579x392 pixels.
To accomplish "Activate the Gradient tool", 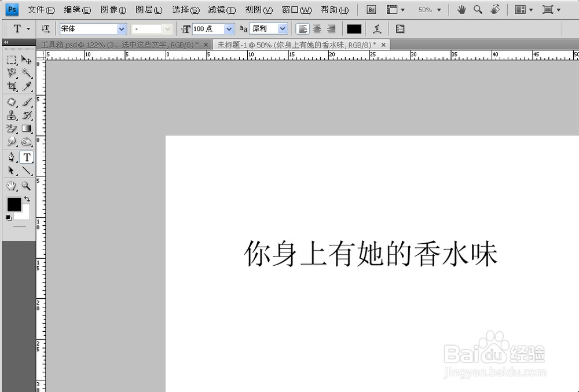I will click(x=27, y=128).
